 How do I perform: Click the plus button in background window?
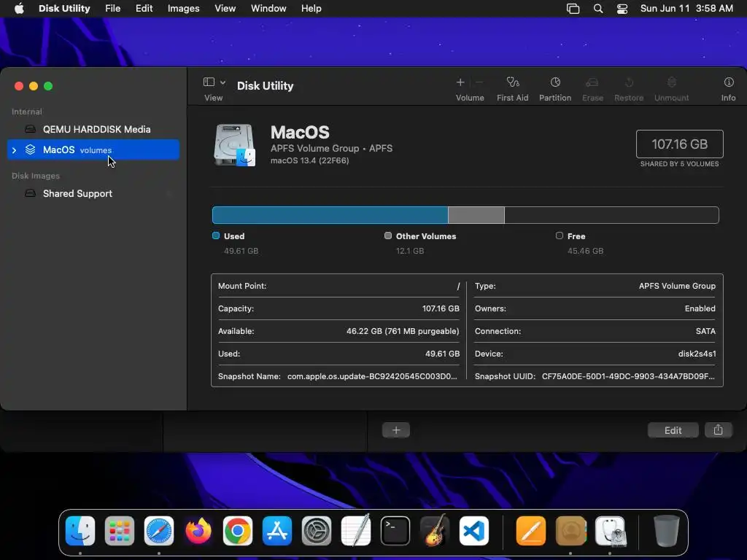coord(396,430)
